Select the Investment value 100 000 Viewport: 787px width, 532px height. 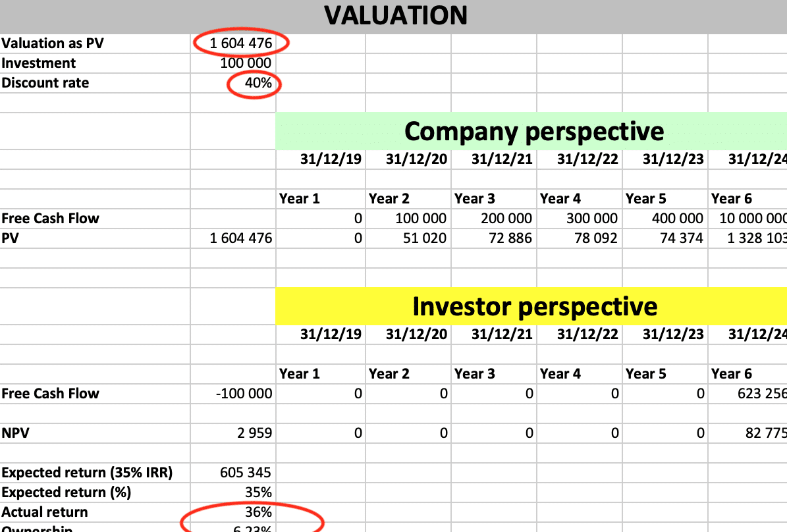(x=233, y=63)
